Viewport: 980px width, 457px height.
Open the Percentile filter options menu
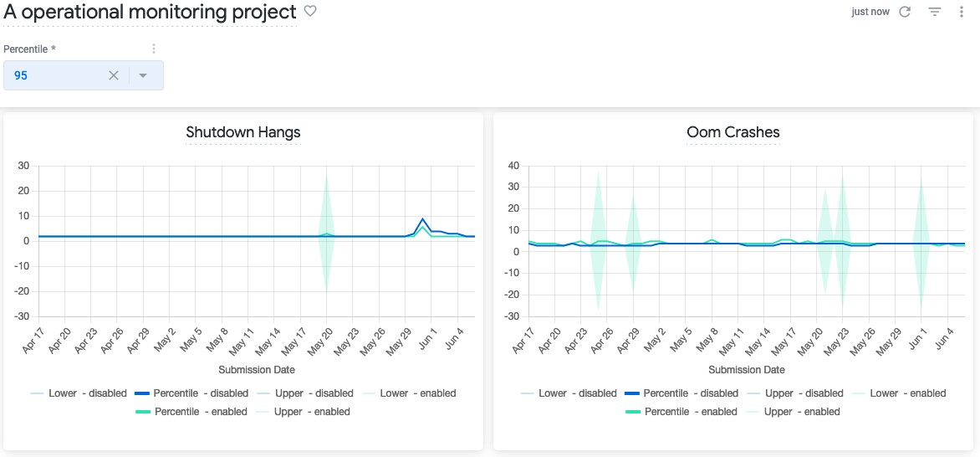[x=153, y=49]
